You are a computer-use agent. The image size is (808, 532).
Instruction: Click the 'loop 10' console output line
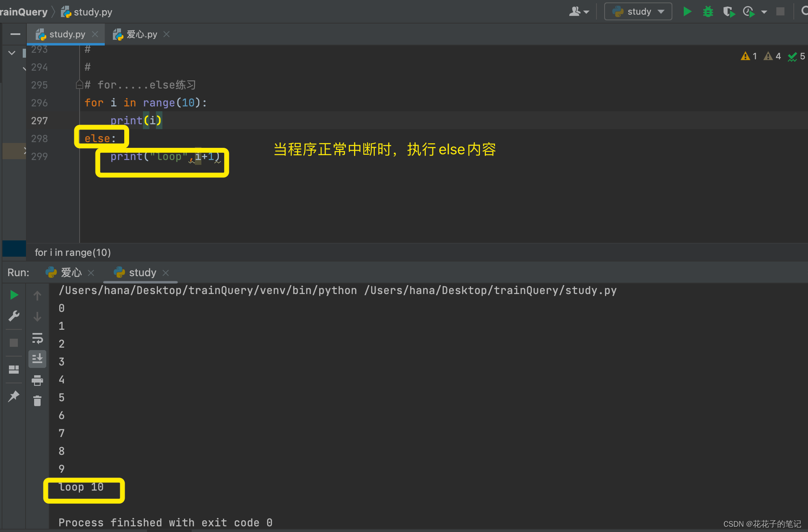point(81,487)
